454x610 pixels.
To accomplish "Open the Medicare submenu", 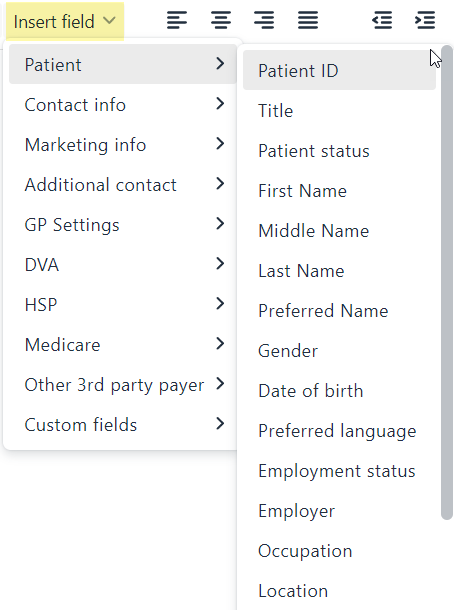I will [123, 345].
